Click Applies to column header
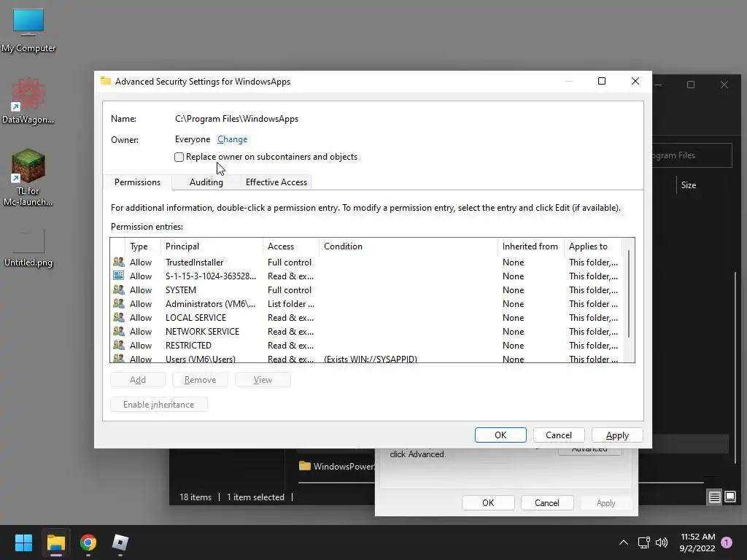The height and width of the screenshot is (560, 747). coord(592,246)
